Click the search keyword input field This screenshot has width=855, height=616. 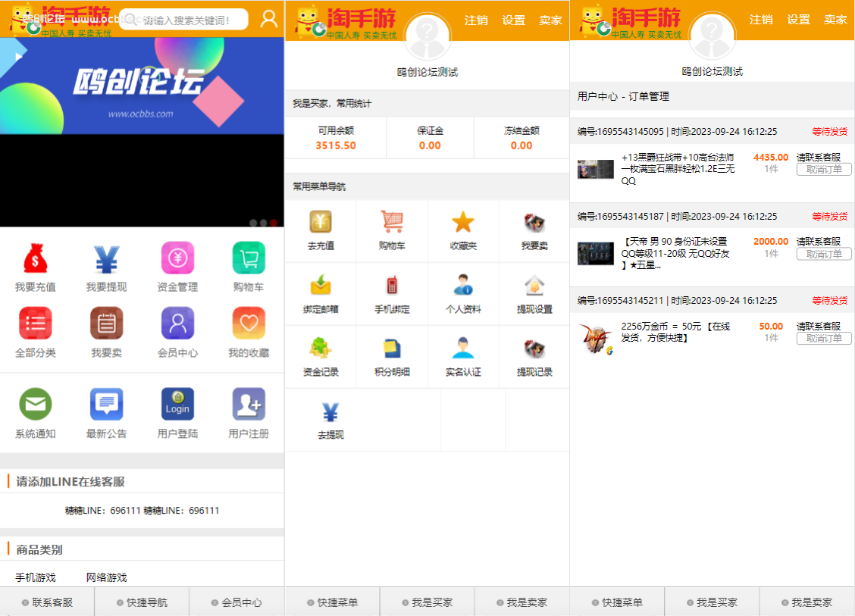(183, 20)
